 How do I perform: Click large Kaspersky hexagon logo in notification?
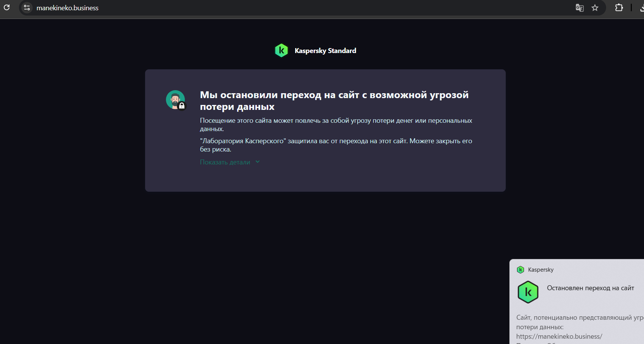[528, 292]
